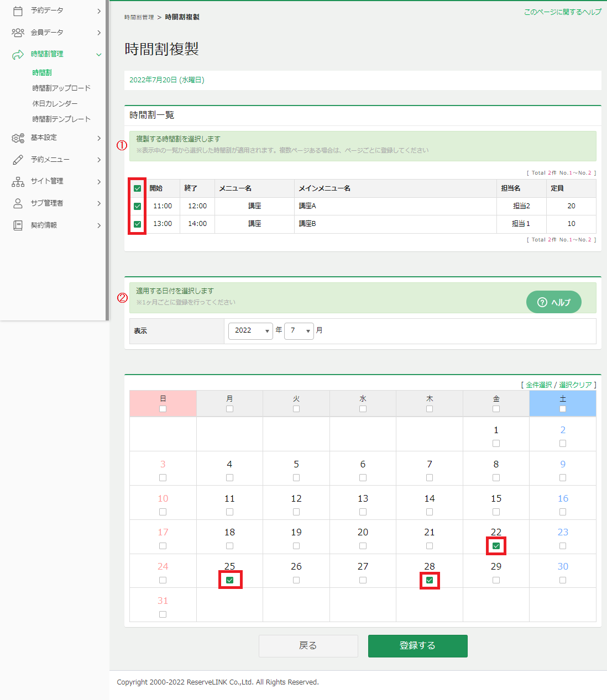607x700 pixels.
Task: Check the date 15 checkbox
Action: click(x=496, y=512)
